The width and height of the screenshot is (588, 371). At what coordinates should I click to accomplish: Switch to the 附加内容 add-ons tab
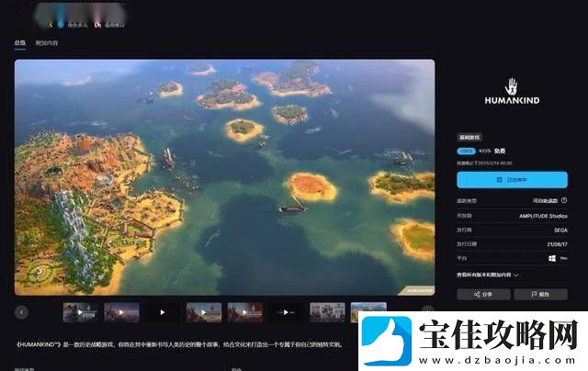[x=47, y=43]
